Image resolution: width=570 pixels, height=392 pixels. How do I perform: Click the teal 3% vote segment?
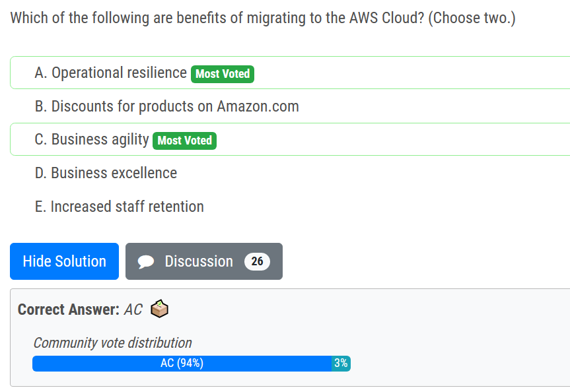341,364
